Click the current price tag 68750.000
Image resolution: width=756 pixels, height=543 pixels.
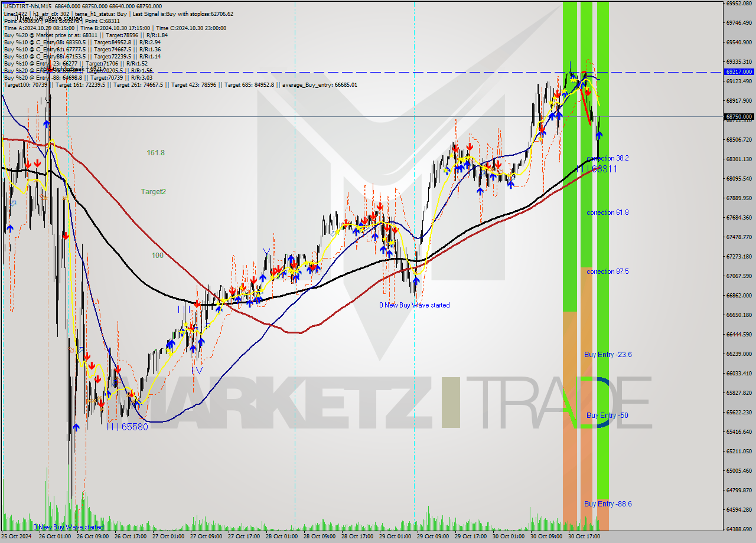click(738, 116)
